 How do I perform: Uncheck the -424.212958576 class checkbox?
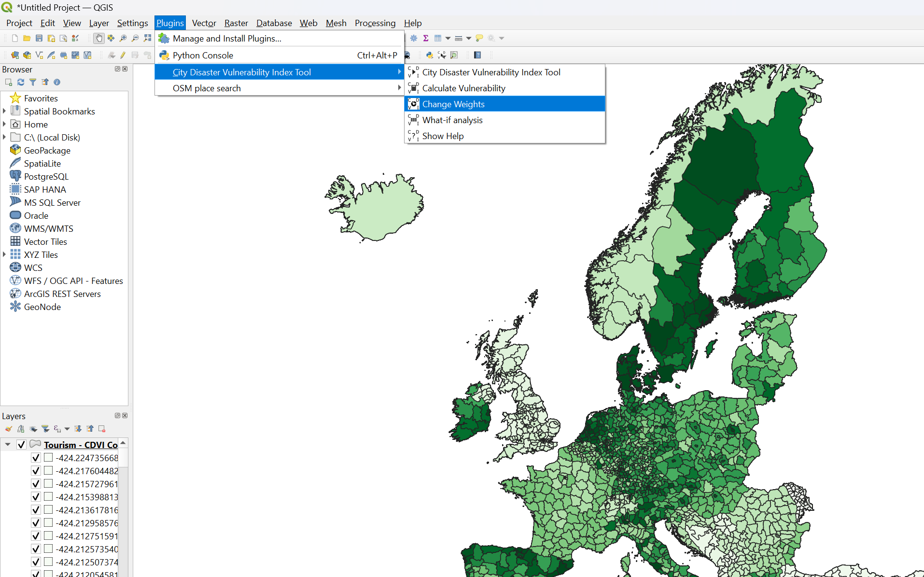coord(36,523)
